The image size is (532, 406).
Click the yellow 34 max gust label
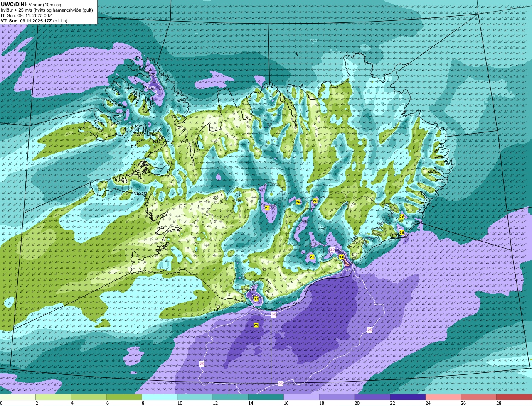click(x=341, y=257)
